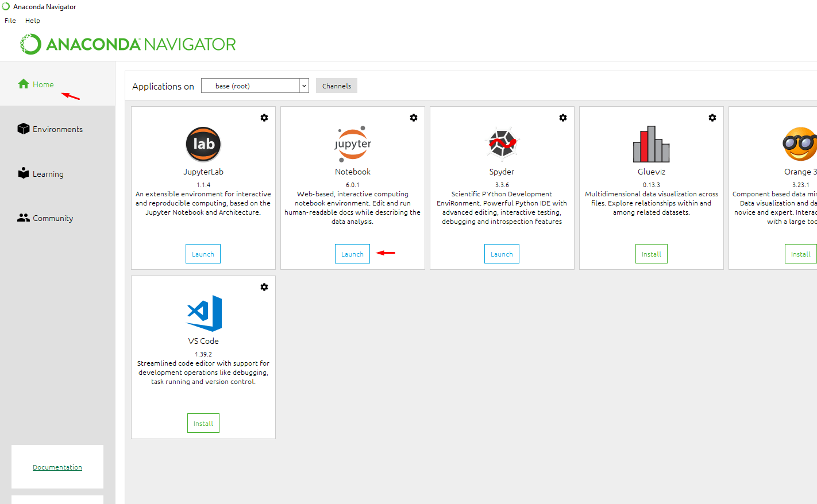Click the Environments cube icon

coord(24,129)
